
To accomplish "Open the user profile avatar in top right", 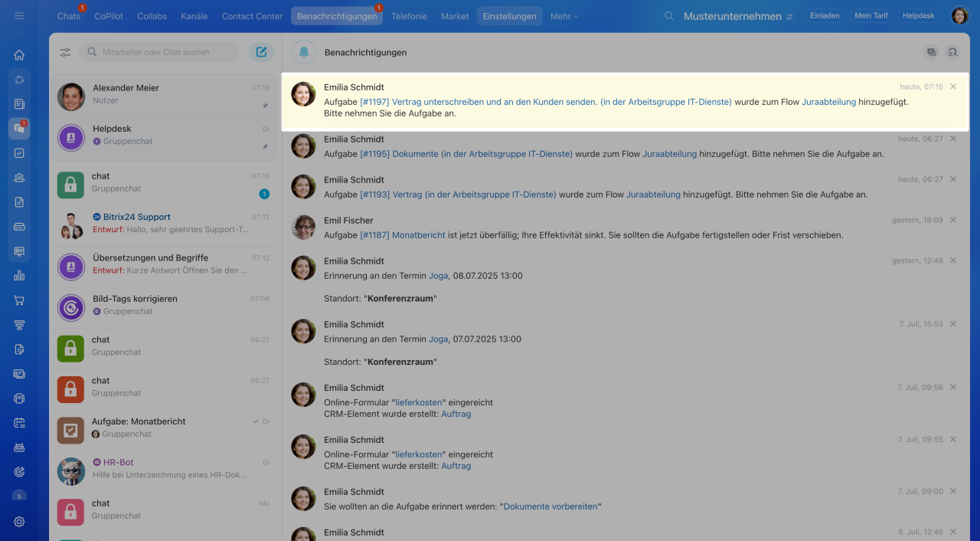I will pos(960,16).
